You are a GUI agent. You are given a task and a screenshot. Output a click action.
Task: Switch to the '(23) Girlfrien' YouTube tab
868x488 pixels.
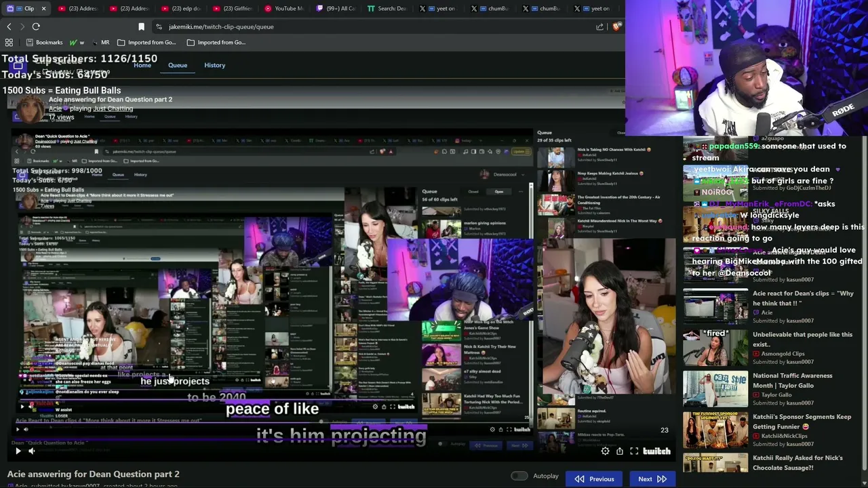pos(233,8)
